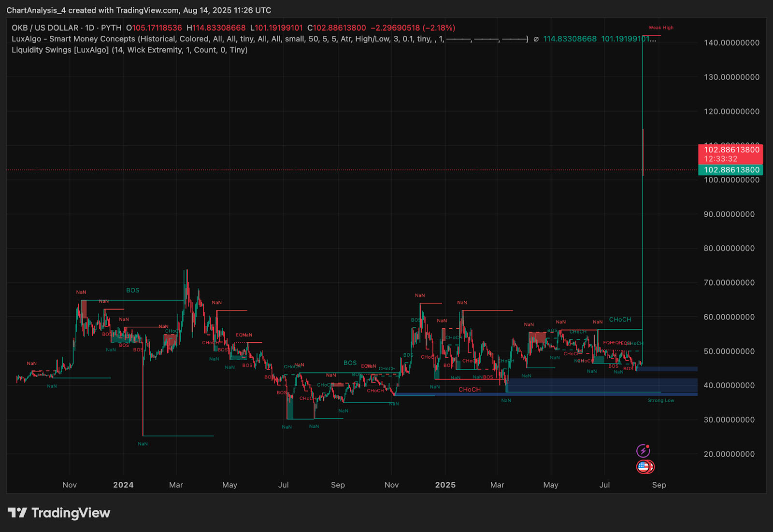Click the Sep label at time axis end

pyautogui.click(x=659, y=485)
